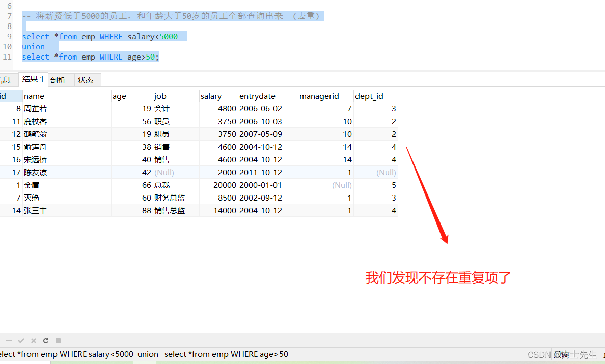Viewport: 605px width, 364px height.
Task: Click the managerid column header
Action: [x=325, y=96]
